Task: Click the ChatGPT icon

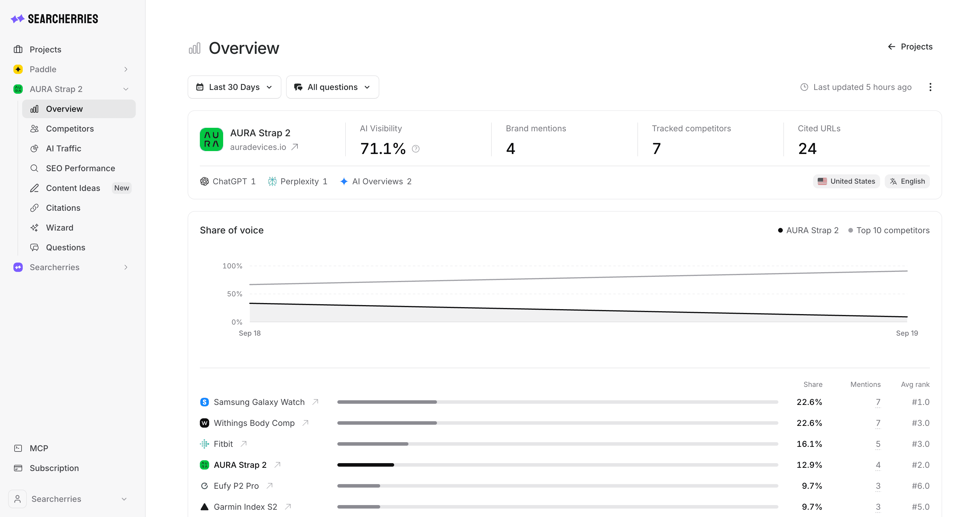Action: point(204,181)
